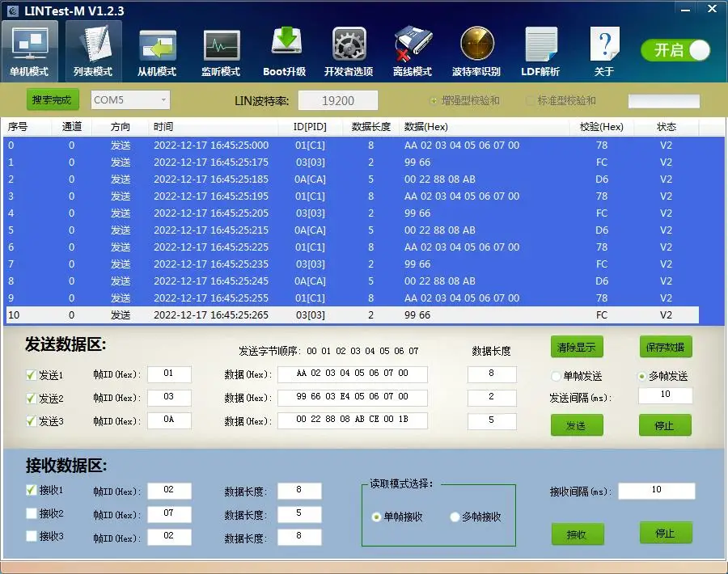
Task: Open the 关于 about icon
Action: coord(604,50)
